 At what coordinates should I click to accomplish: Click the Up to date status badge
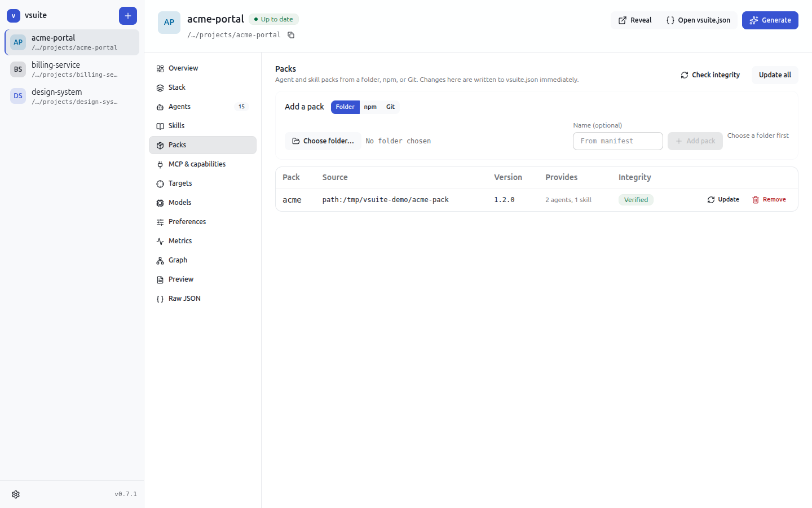click(273, 19)
